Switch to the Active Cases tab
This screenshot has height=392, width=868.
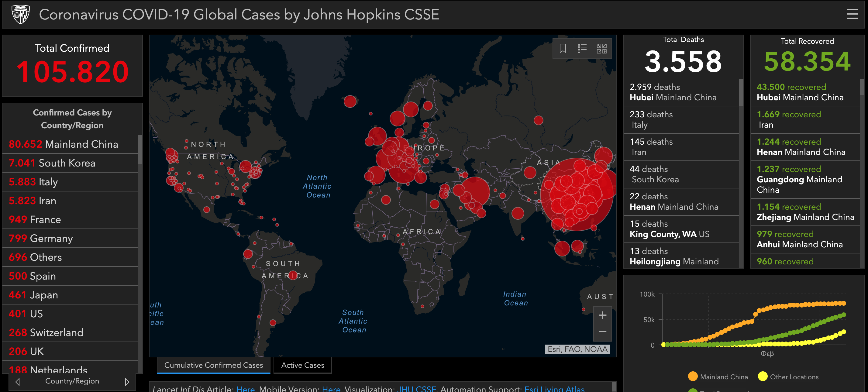tap(302, 365)
